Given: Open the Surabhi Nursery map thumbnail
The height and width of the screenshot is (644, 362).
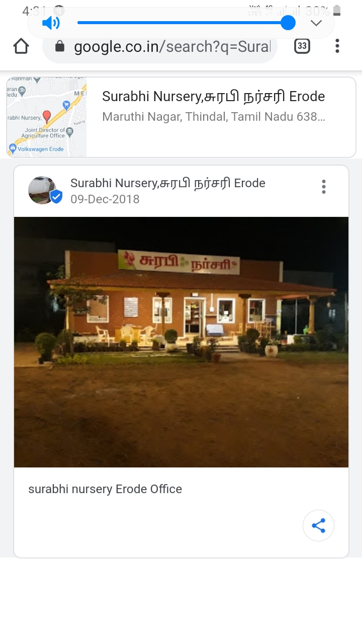Looking at the screenshot, I should (x=46, y=117).
